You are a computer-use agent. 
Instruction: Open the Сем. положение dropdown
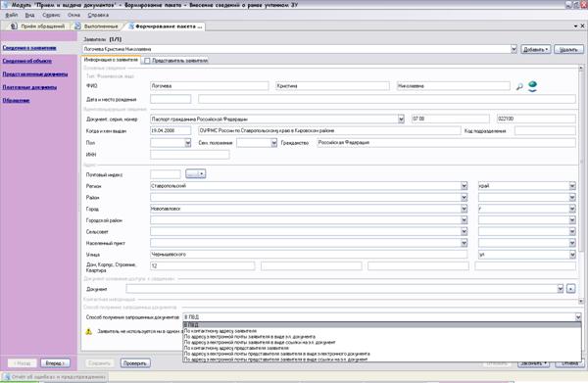pos(273,143)
